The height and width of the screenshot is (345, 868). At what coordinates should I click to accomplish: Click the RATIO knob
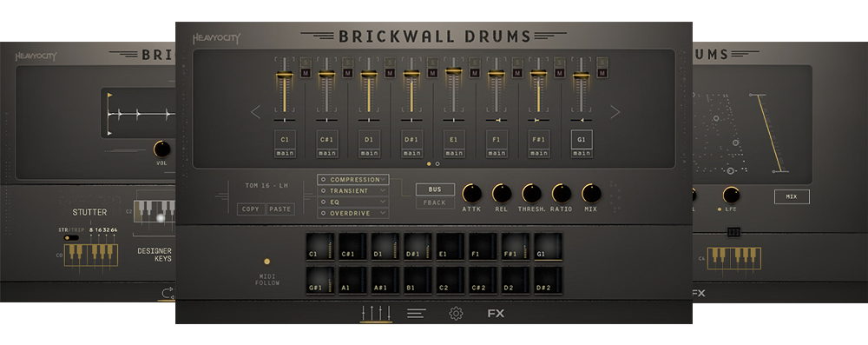click(562, 193)
